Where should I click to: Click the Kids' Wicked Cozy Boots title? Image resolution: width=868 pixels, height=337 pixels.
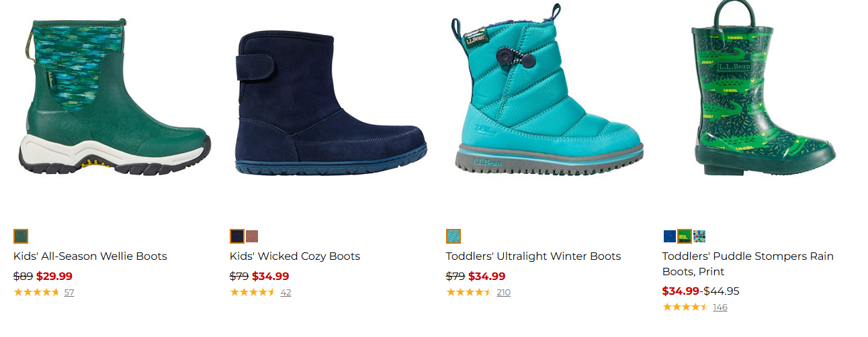pos(295,256)
